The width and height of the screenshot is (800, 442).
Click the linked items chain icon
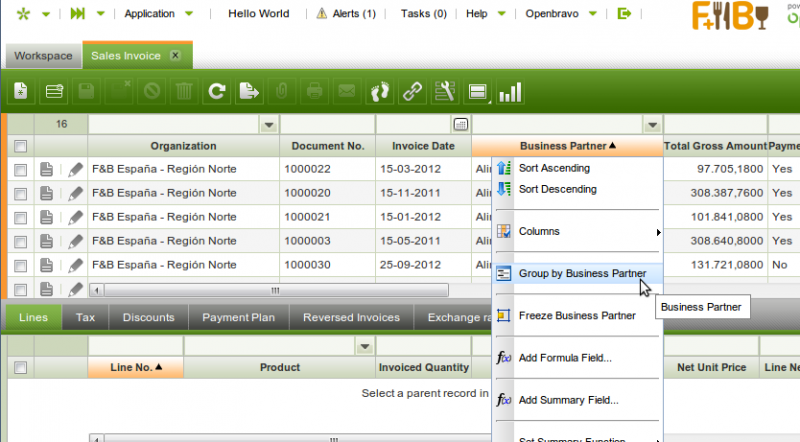tap(412, 92)
